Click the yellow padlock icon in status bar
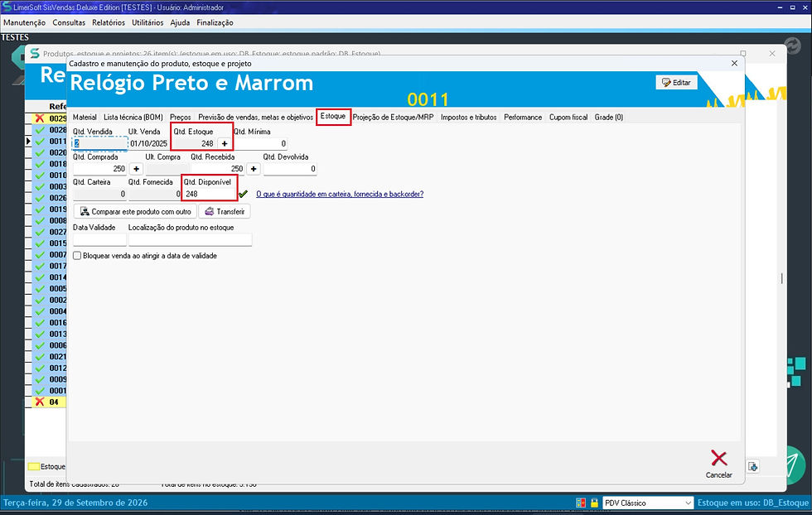This screenshot has height=515, width=812. (594, 503)
